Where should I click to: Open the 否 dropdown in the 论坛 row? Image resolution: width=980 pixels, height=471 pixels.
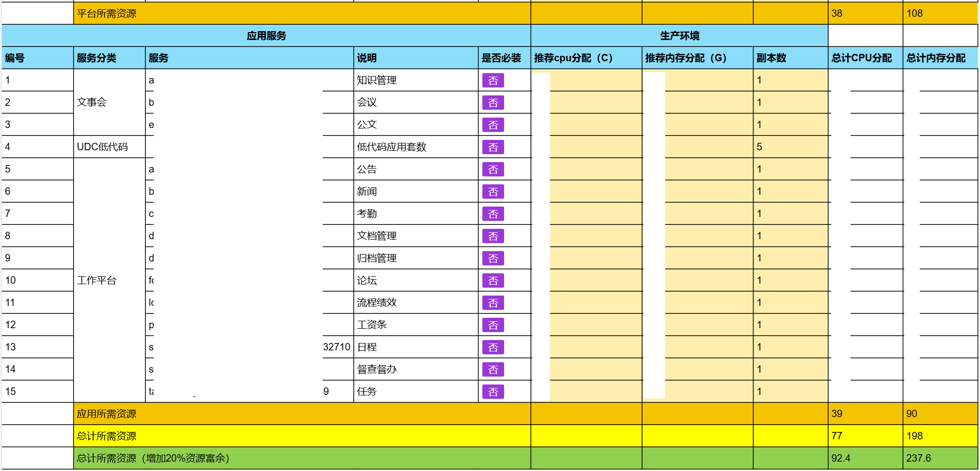click(493, 281)
